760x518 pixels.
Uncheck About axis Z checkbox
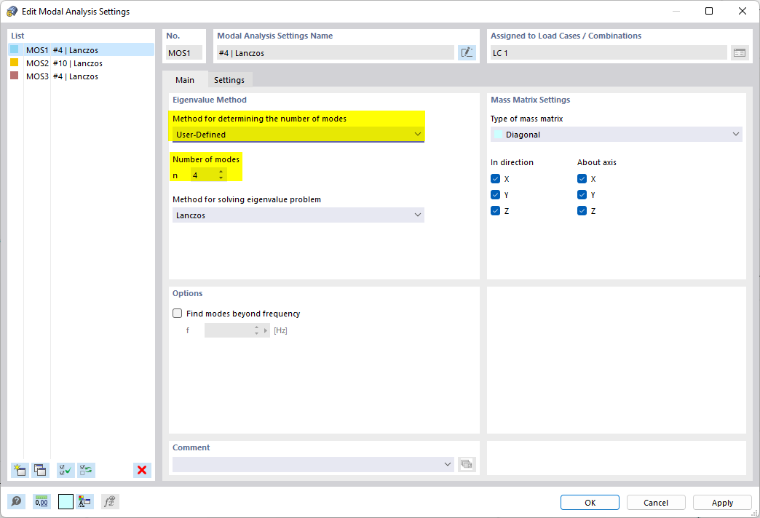pos(582,211)
